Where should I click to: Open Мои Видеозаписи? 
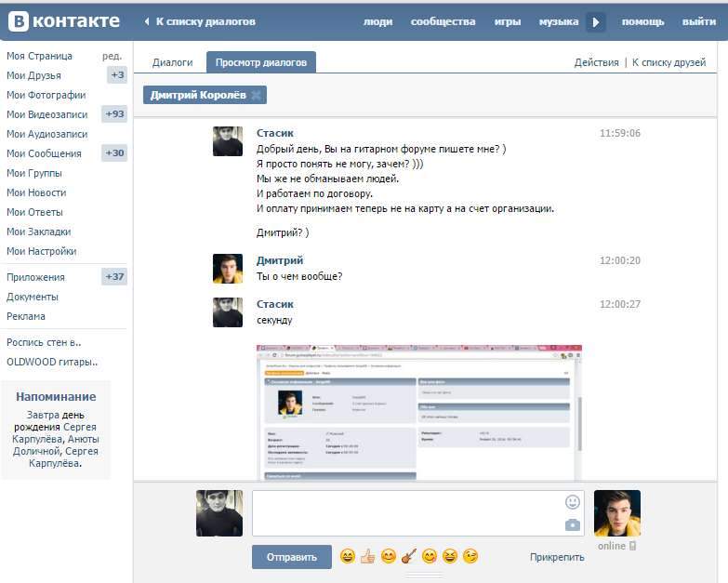pyautogui.click(x=46, y=114)
